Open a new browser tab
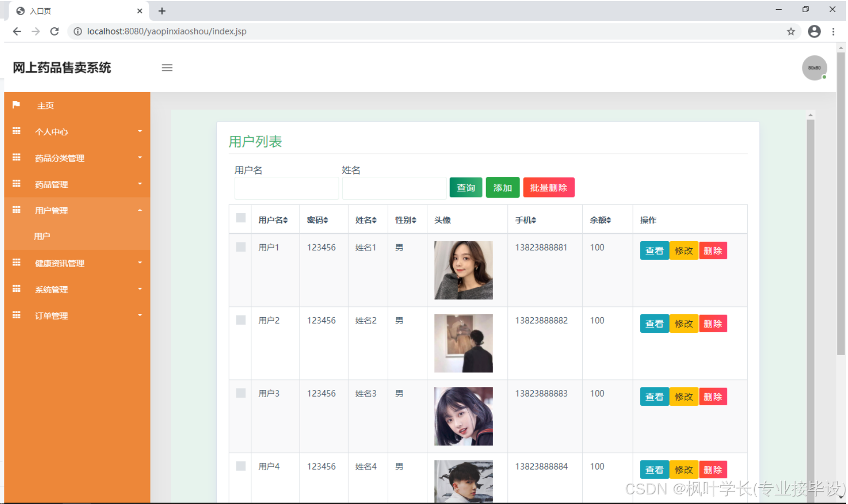Viewport: 848px width, 504px height. coord(162,11)
